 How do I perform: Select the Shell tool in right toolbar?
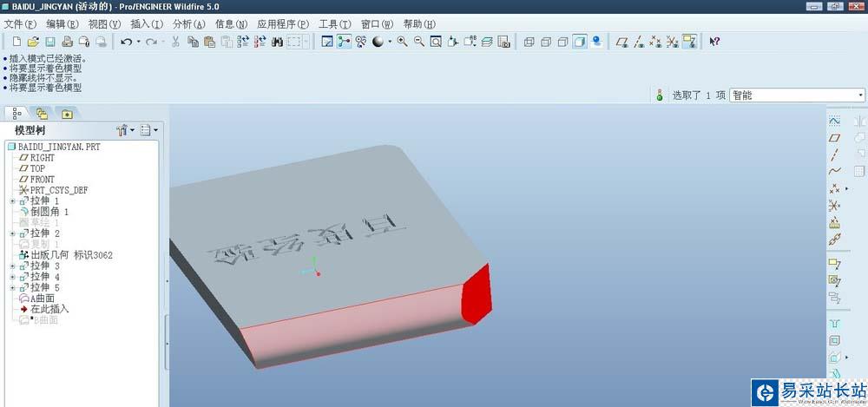point(834,340)
